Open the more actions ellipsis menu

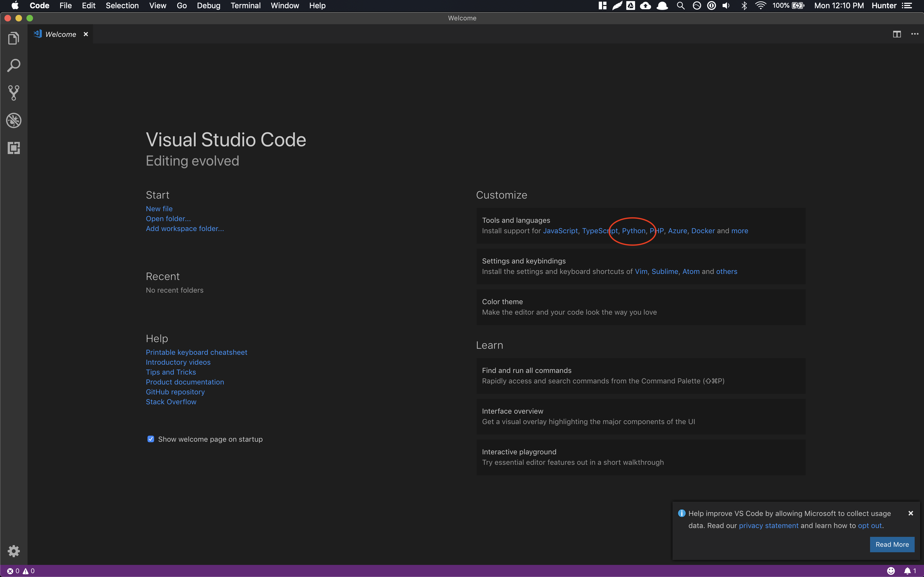915,34
